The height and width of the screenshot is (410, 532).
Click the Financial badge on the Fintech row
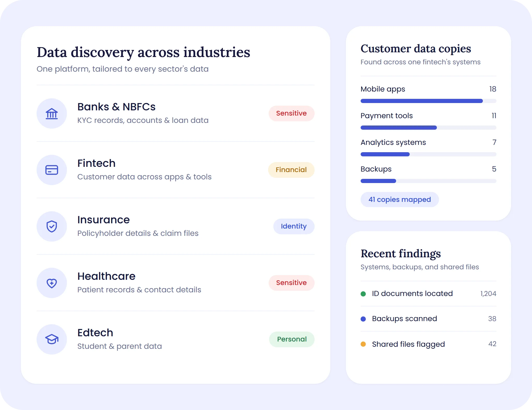click(x=291, y=170)
